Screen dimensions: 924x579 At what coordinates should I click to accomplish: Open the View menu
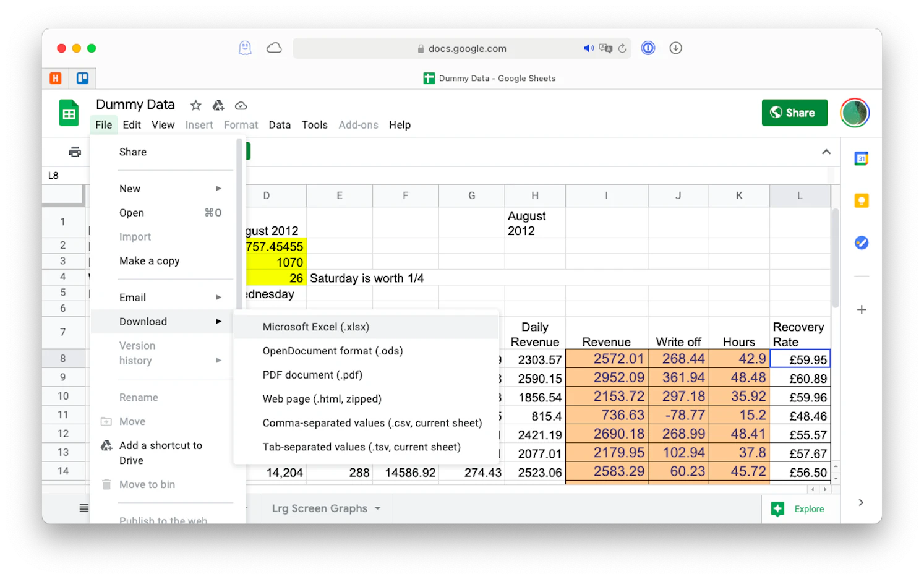pos(163,125)
